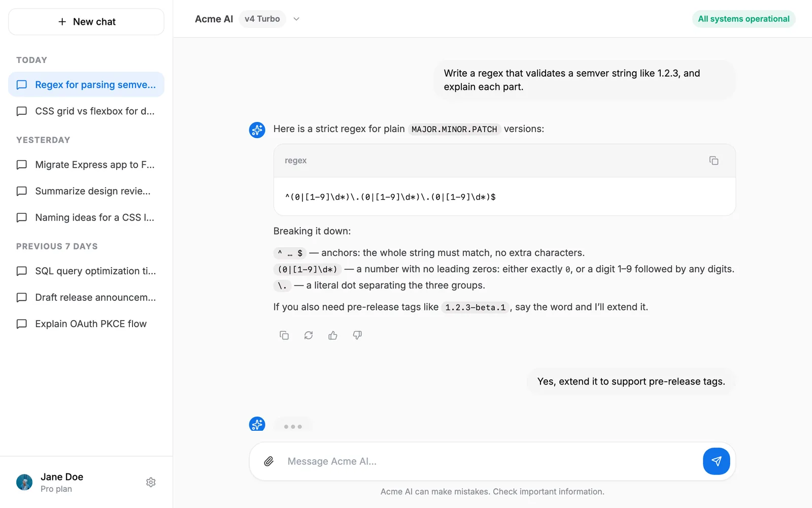
Task: Click the regex pattern code line
Action: (390, 197)
